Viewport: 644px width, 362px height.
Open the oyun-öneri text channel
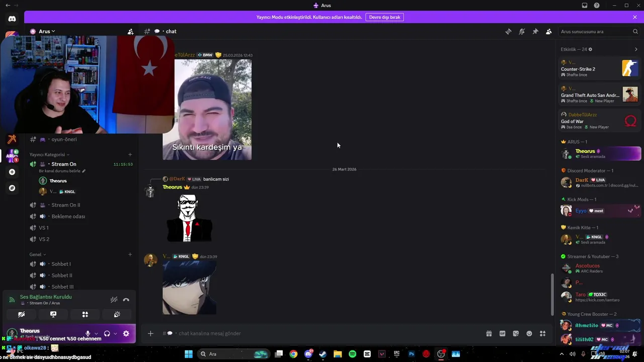click(x=64, y=139)
